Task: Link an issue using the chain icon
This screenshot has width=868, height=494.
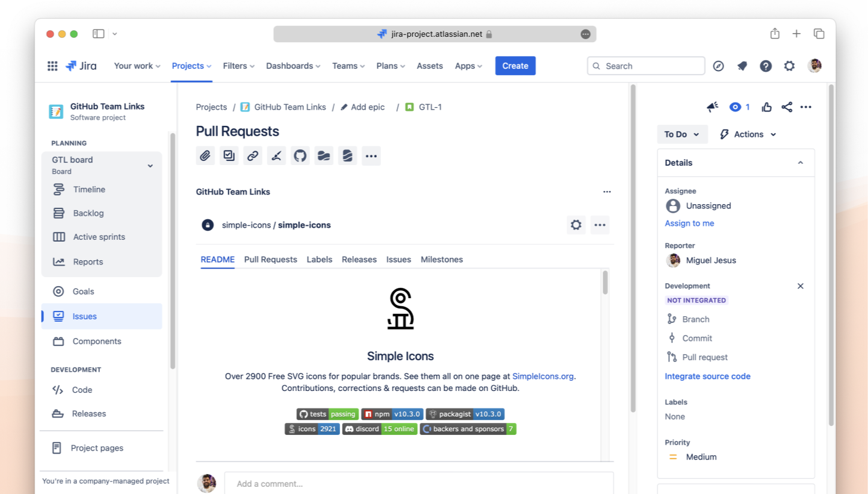Action: (253, 156)
